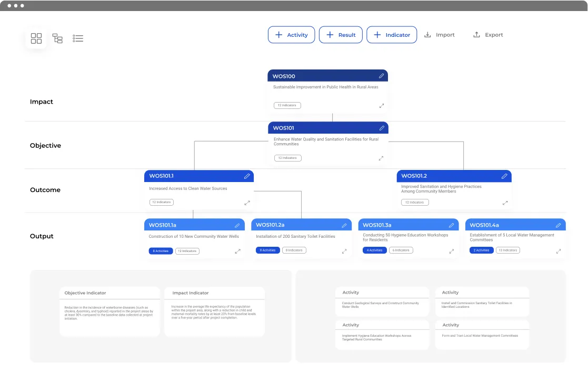588x372 pixels.
Task: Edit the WOS101 objective card
Action: click(382, 128)
